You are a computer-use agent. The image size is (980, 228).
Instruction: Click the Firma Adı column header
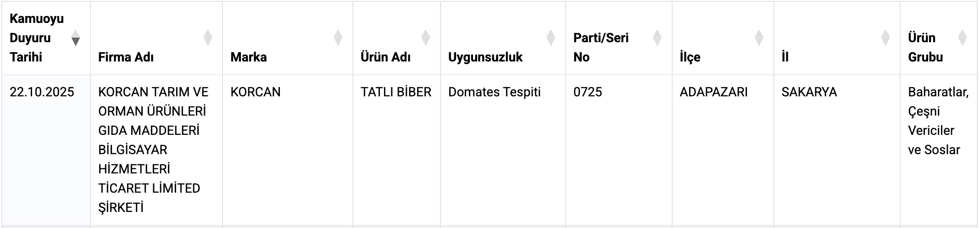click(x=126, y=57)
